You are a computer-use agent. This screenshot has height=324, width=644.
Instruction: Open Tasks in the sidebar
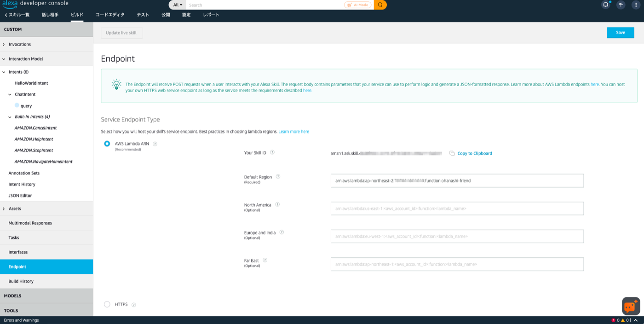coord(46,237)
